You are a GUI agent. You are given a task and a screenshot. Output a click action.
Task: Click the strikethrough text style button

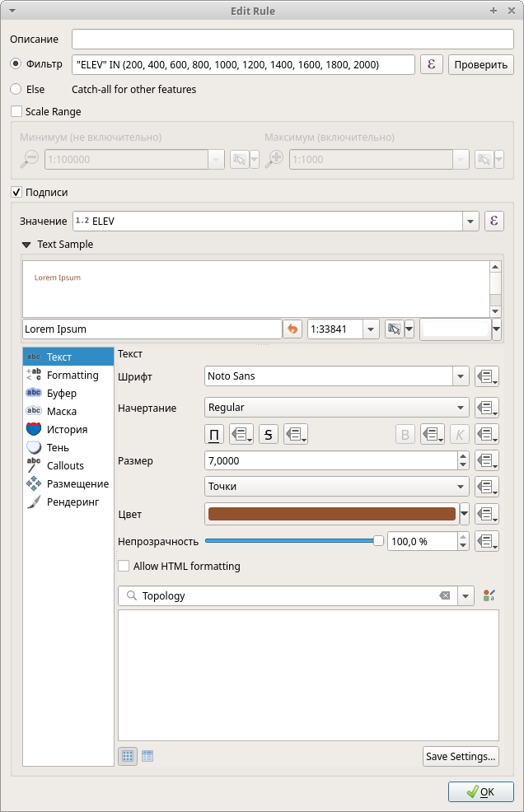[269, 435]
